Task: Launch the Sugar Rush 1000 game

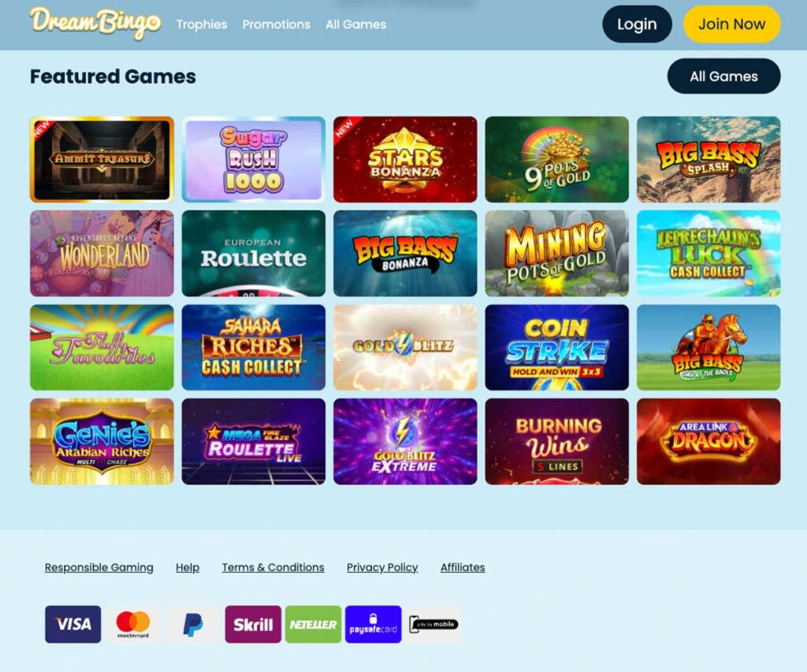Action: click(254, 159)
